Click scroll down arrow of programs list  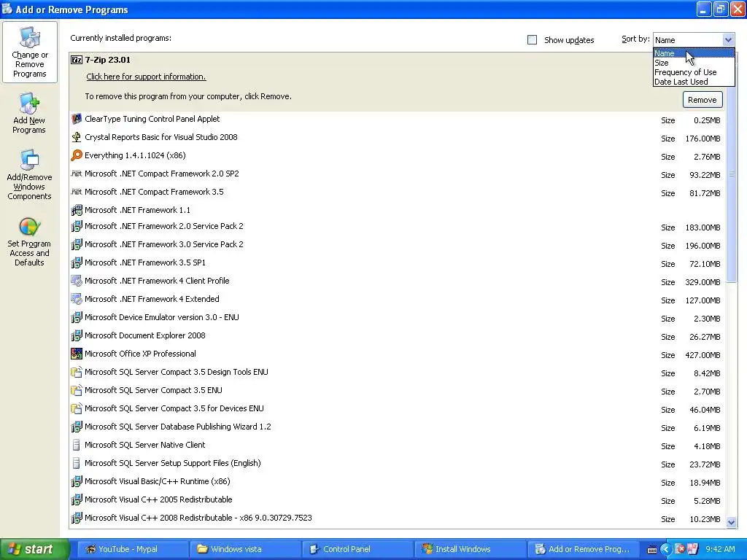(x=731, y=522)
